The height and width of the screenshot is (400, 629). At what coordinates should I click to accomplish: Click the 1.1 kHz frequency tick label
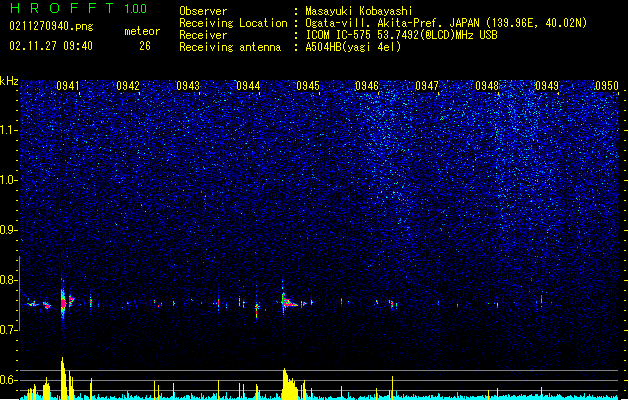click(x=9, y=130)
